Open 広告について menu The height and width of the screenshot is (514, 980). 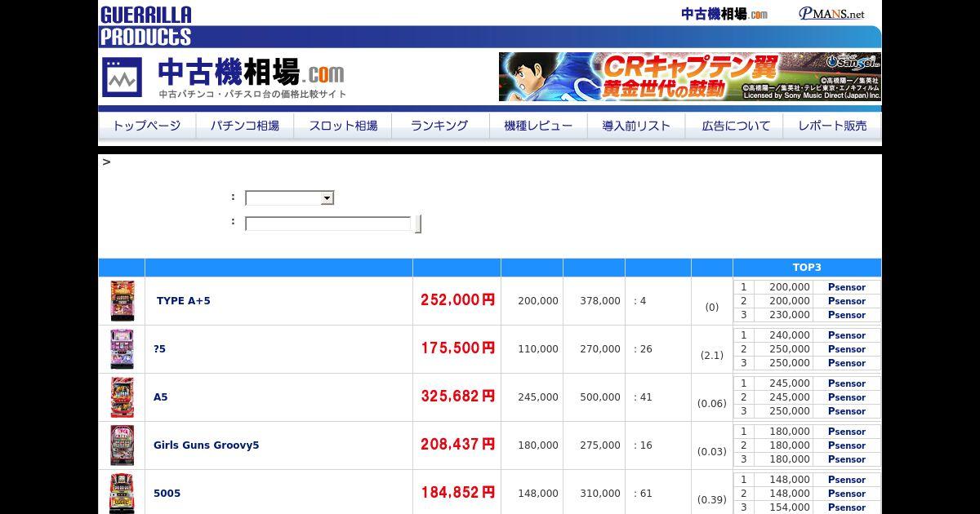735,126
